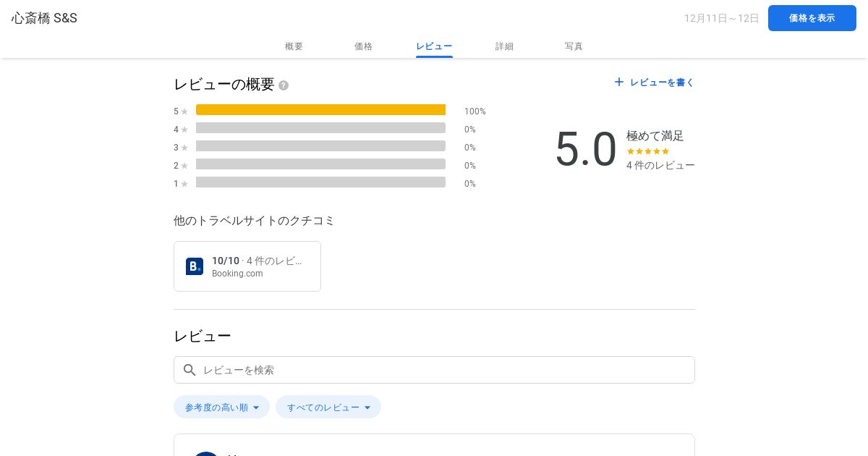The image size is (868, 456).
Task: Switch to the 概要 tab
Action: coord(294,46)
